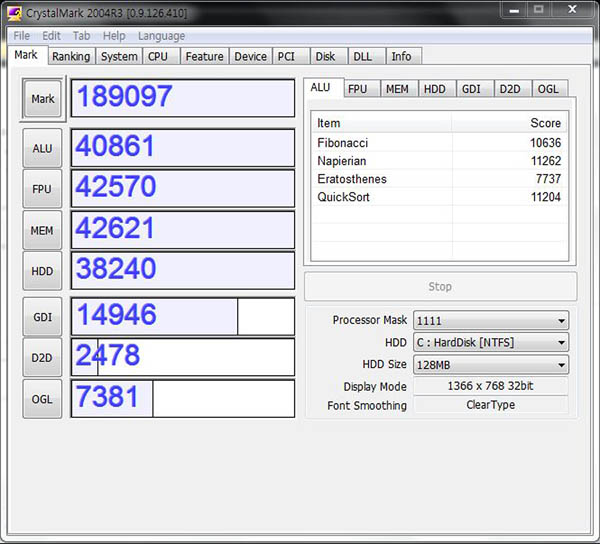Switch to the Feature tab
This screenshot has width=600, height=544.
click(204, 56)
